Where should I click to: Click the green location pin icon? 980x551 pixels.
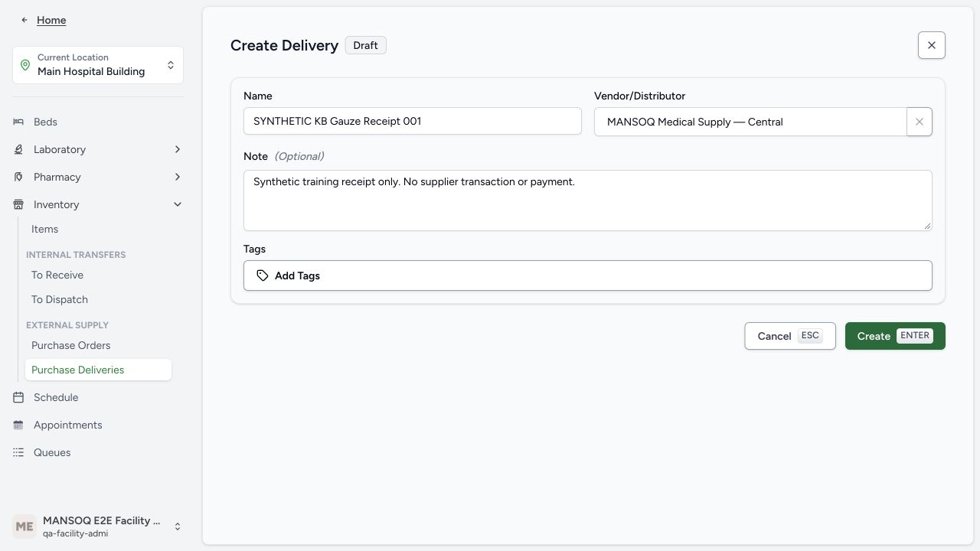point(25,65)
